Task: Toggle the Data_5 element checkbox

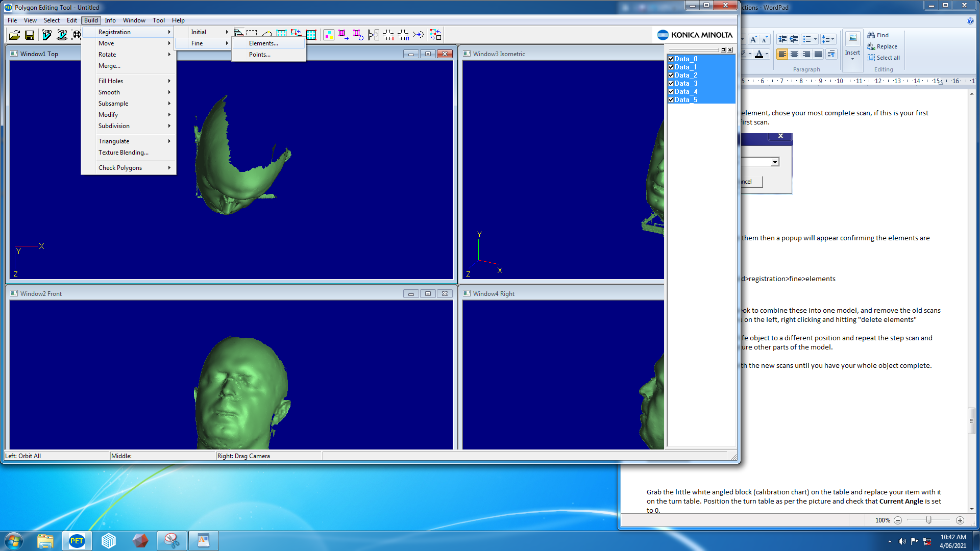Action: [671, 100]
